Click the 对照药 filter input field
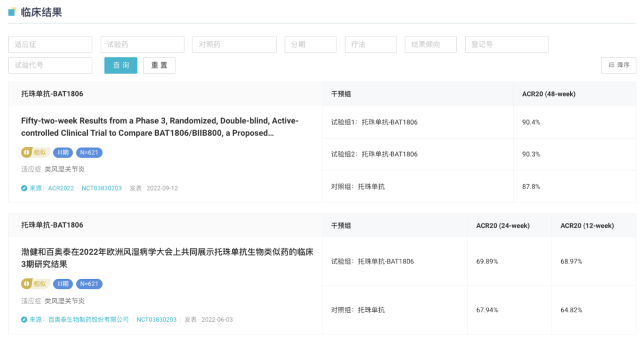The height and width of the screenshot is (341, 644). 234,44
